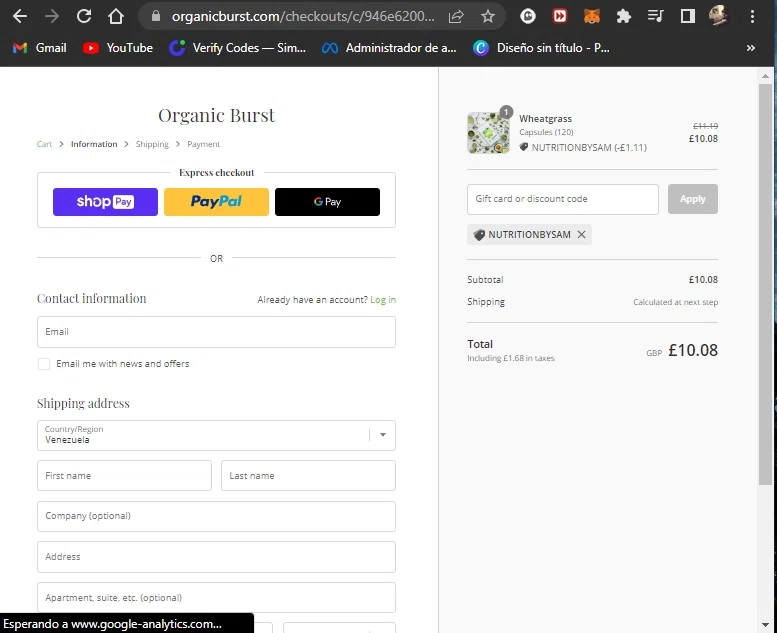The width and height of the screenshot is (777, 633).
Task: Click the scrollbar up arrow
Action: click(765, 76)
